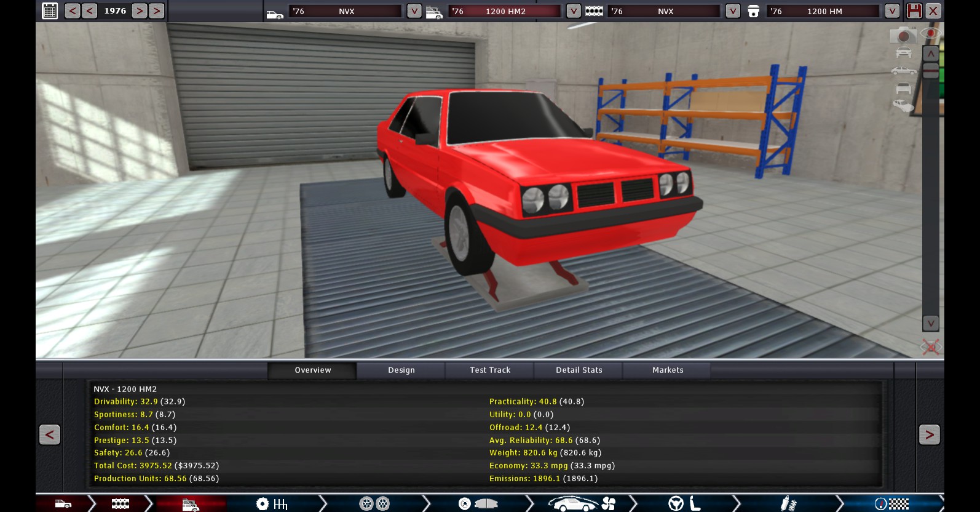Open the wheels and tyres step
The height and width of the screenshot is (512, 980).
coord(374,504)
